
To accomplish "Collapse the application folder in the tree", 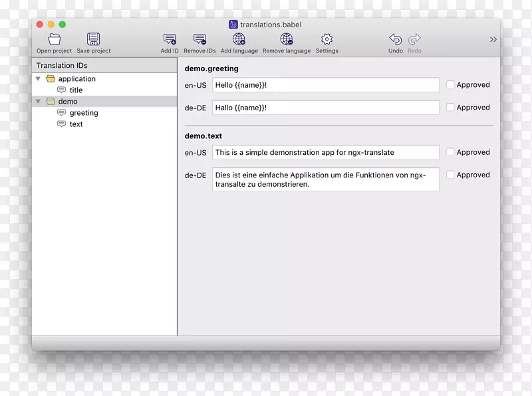I will coord(39,79).
